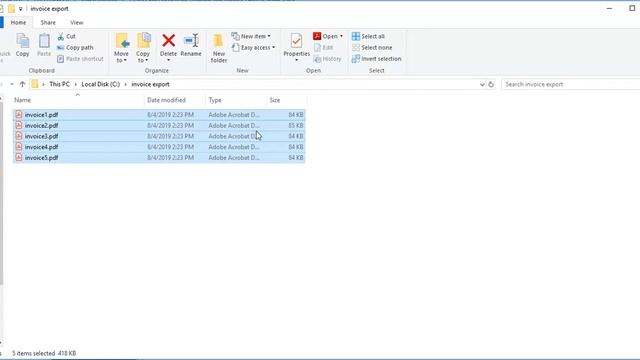Viewport: 640px width, 360px height.
Task: Click the Easy access icon
Action: pos(236,48)
